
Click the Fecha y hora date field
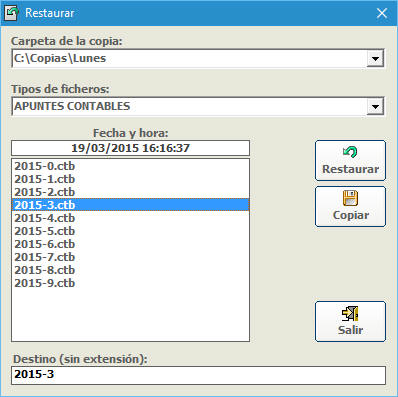(x=130, y=148)
